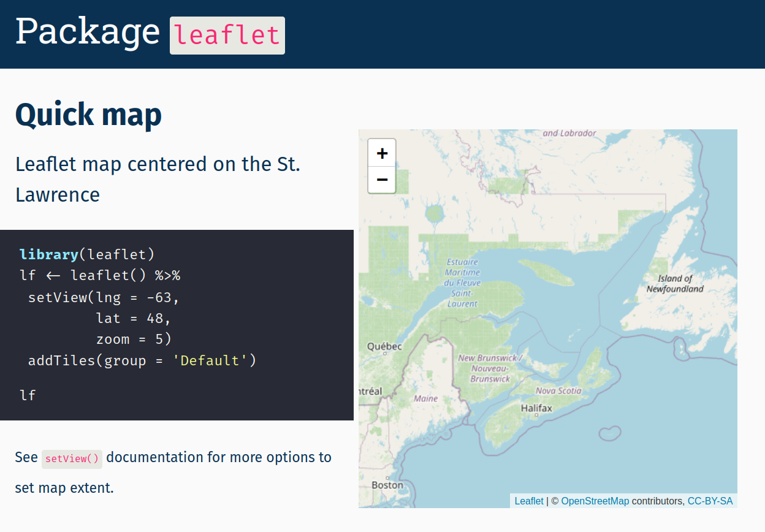This screenshot has height=532, width=765.
Task: Click the zoom out (−) map control
Action: (381, 180)
